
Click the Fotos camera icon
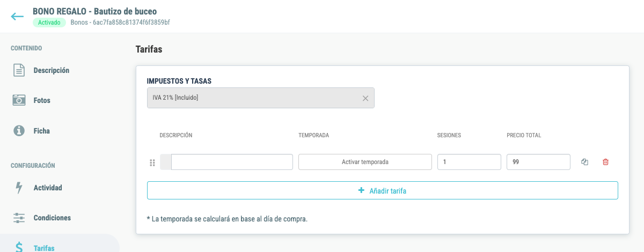pos(19,100)
